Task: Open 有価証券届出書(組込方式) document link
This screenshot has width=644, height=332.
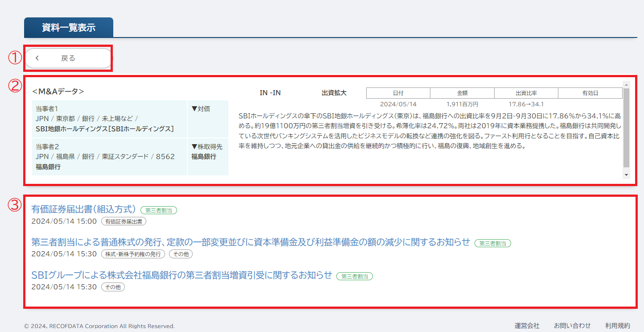Action: tap(83, 209)
